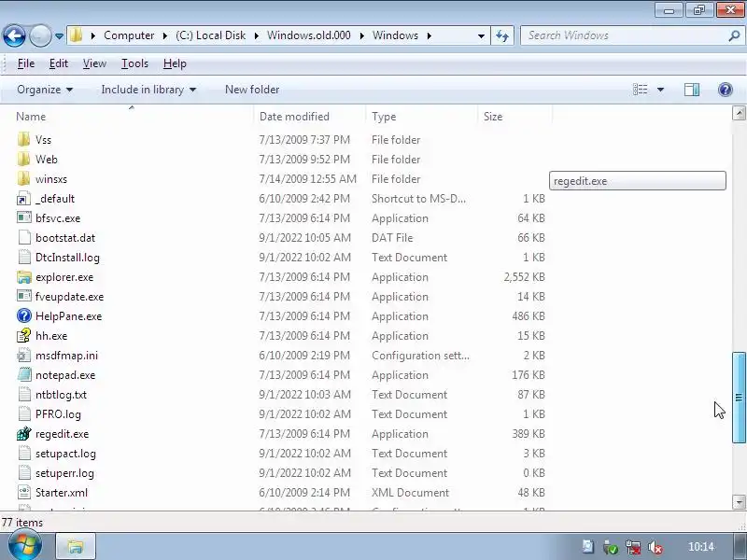Select the ntbtlog.txt file icon

[x=24, y=394]
